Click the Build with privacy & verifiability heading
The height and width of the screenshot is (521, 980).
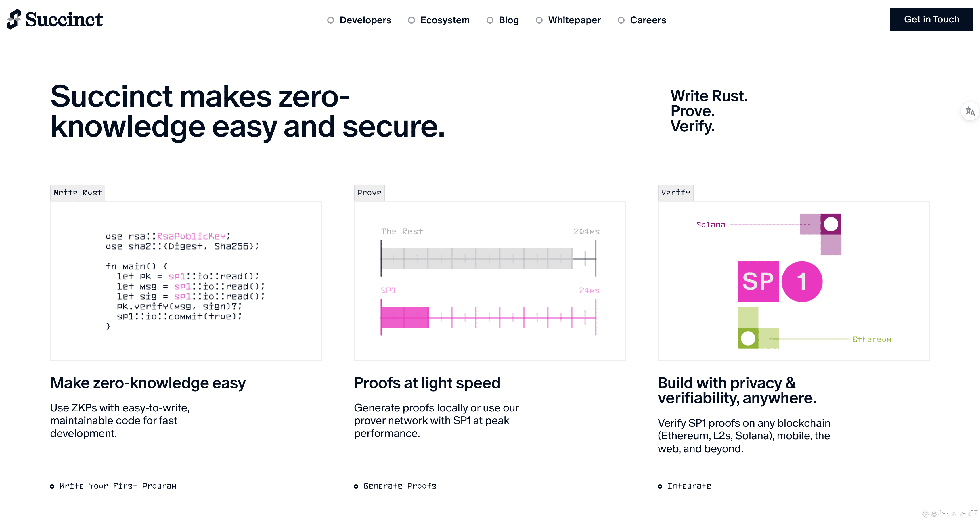737,390
